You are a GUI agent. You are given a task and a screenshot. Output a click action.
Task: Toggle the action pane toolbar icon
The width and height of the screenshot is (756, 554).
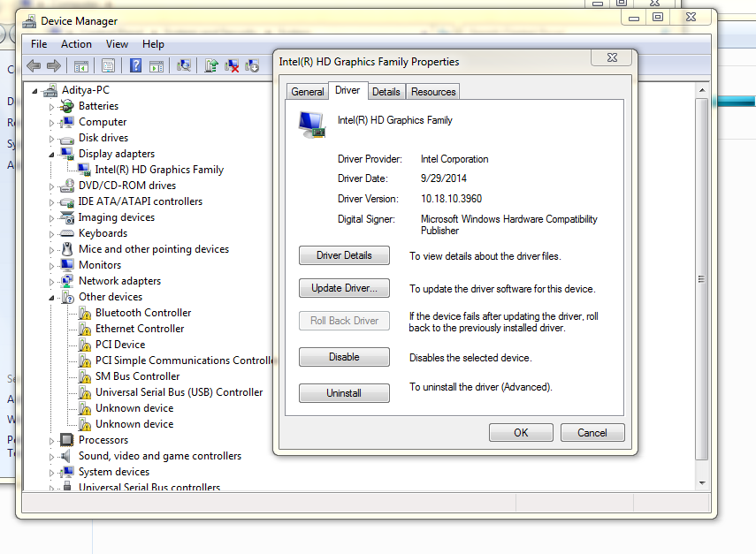click(157, 66)
